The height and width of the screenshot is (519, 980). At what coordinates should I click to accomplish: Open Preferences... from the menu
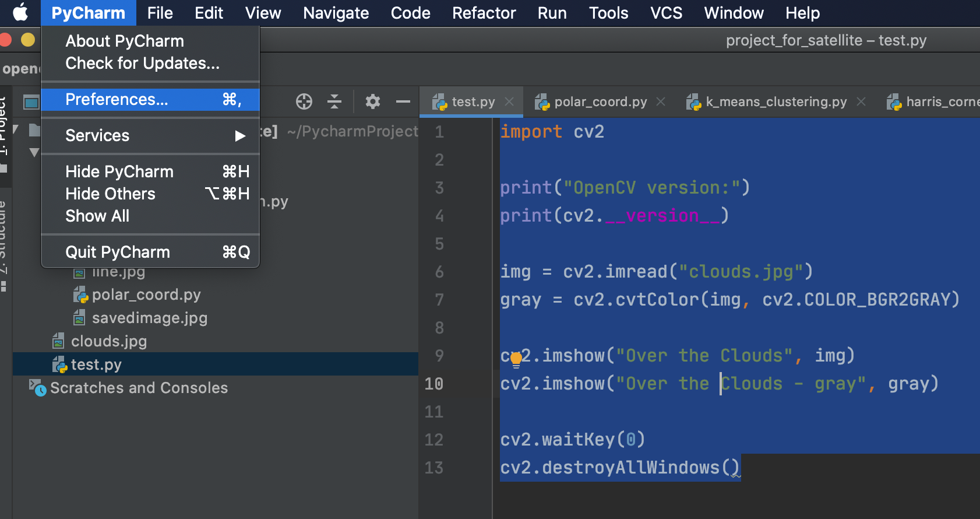[x=150, y=100]
